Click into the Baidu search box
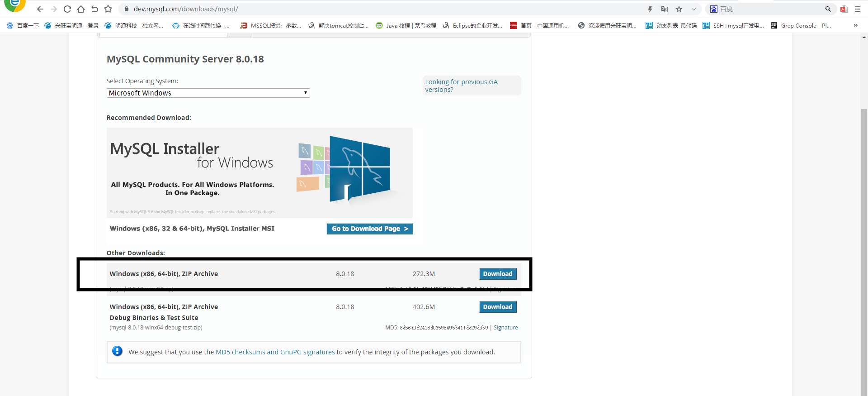This screenshot has height=396, width=868. [771, 9]
